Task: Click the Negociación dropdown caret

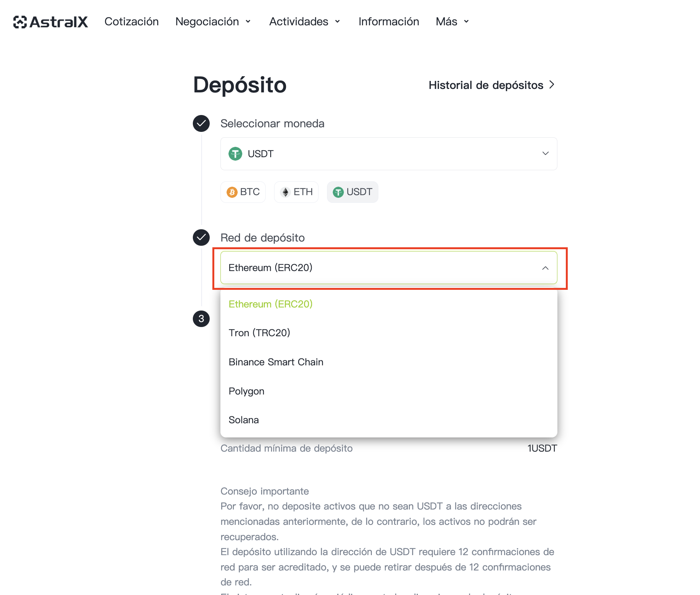Action: tap(248, 21)
